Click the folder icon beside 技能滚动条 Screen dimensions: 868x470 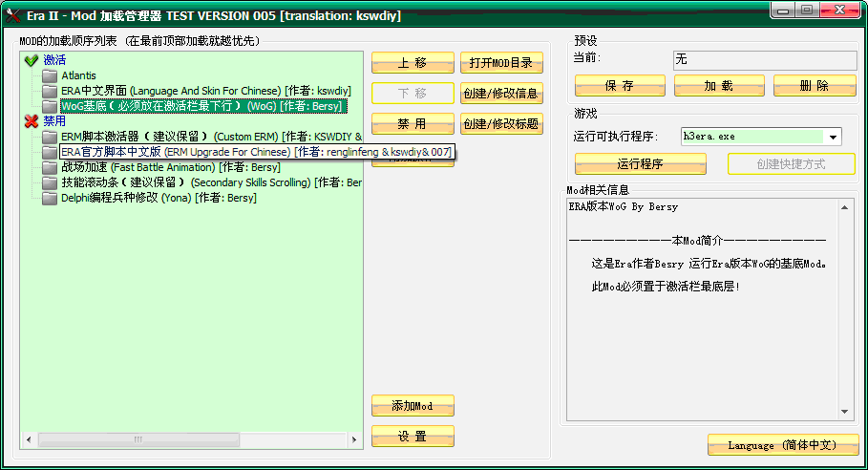pyautogui.click(x=50, y=182)
